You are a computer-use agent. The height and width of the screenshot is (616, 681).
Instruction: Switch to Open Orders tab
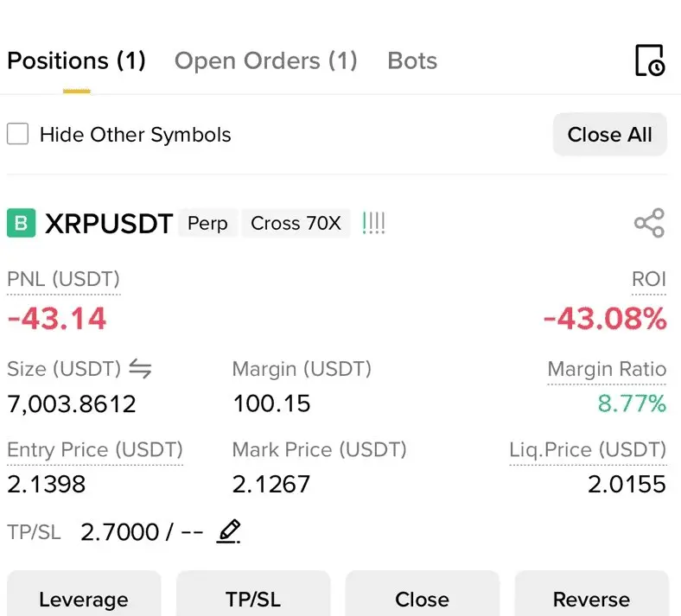pyautogui.click(x=266, y=60)
